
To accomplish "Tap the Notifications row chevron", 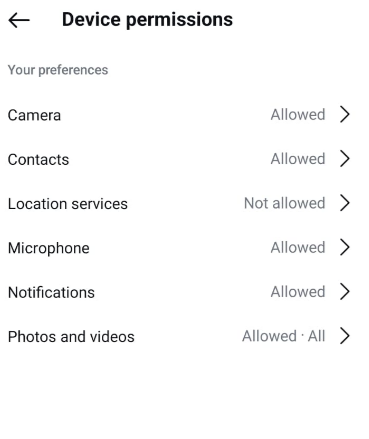I will point(345,291).
